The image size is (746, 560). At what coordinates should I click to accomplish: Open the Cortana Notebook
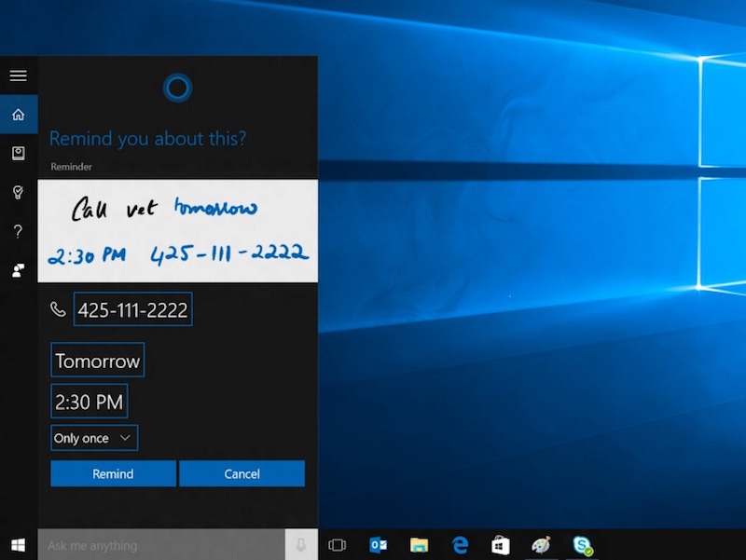(x=18, y=153)
